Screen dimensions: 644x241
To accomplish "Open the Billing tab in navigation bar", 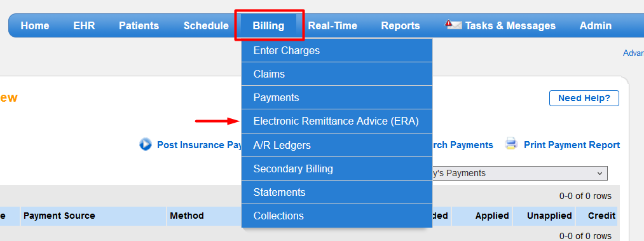I will pos(269,25).
